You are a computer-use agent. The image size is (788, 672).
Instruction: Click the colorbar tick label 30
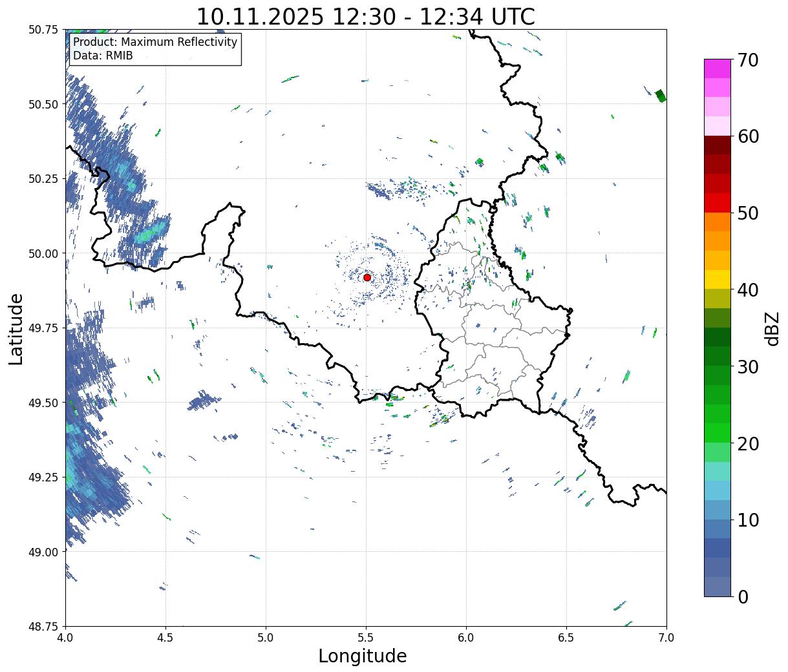pos(747,367)
